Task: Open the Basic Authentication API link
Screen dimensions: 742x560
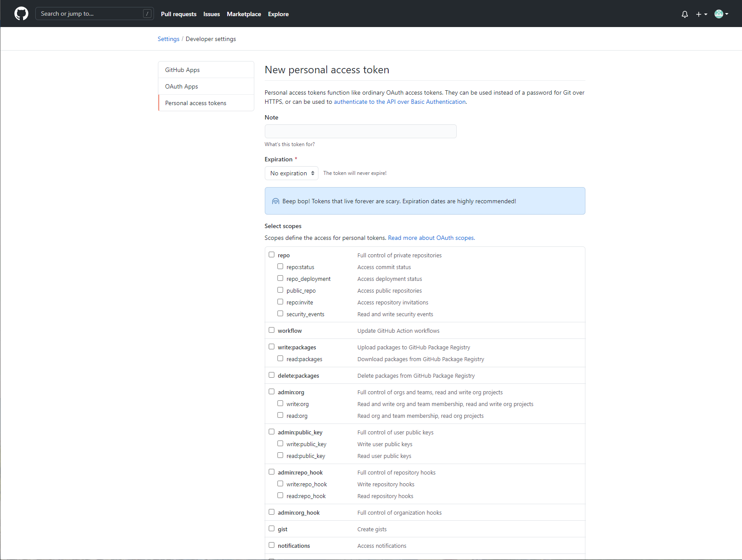Action: point(400,102)
